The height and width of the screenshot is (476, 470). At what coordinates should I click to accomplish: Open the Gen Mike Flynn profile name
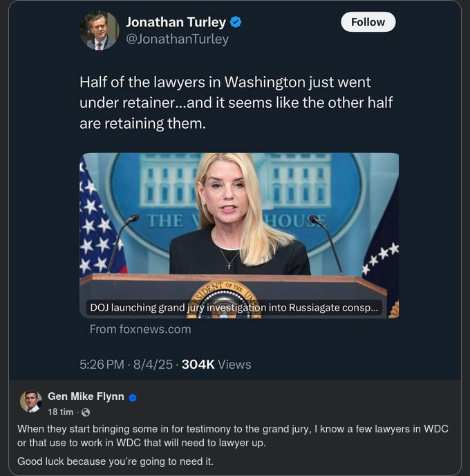pos(86,396)
